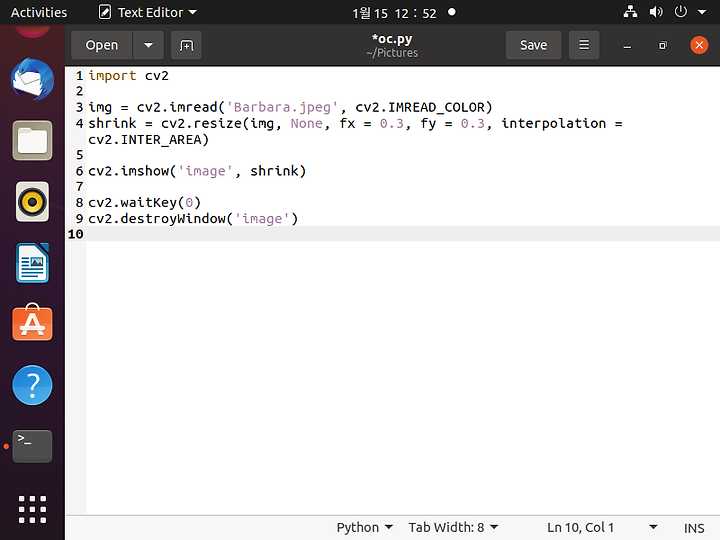
Task: Click 'cv2.destroyWindow' on line 9
Action: click(x=157, y=218)
